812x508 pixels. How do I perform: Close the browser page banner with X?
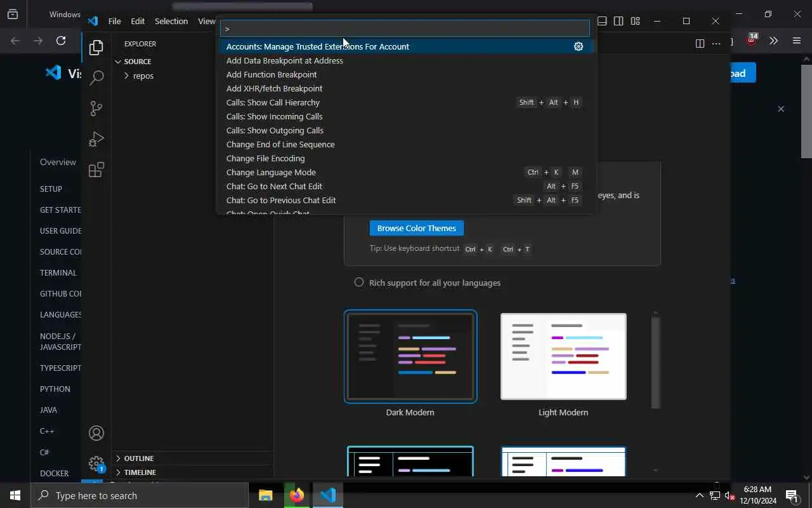click(781, 109)
